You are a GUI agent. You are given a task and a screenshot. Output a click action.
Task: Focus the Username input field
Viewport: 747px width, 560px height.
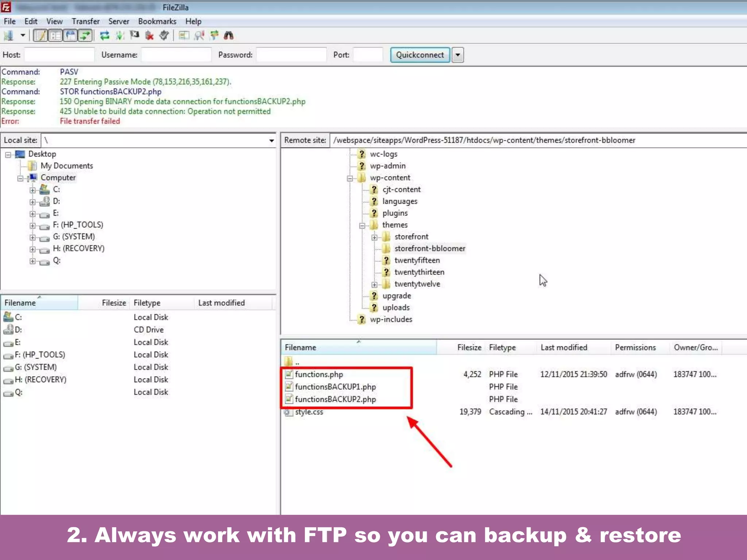tap(176, 55)
